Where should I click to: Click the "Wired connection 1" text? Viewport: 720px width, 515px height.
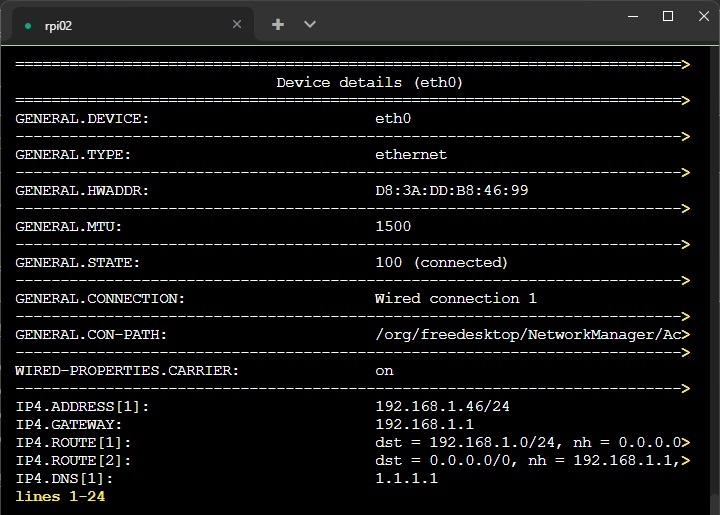coord(456,298)
